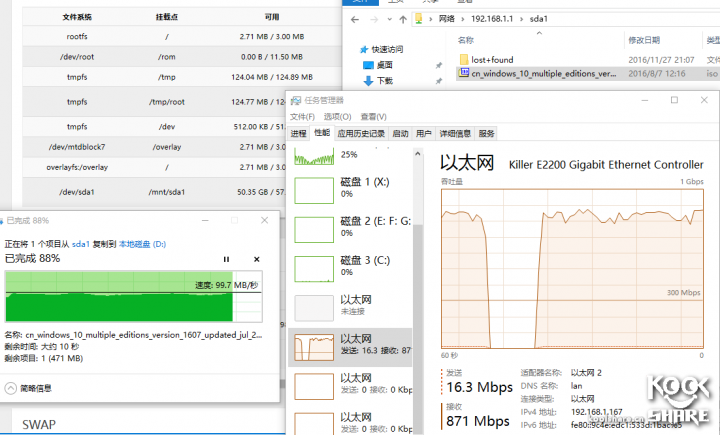The width and height of the screenshot is (720, 435).
Task: Select Disk 3 (C:) performance item
Action: [x=350, y=268]
